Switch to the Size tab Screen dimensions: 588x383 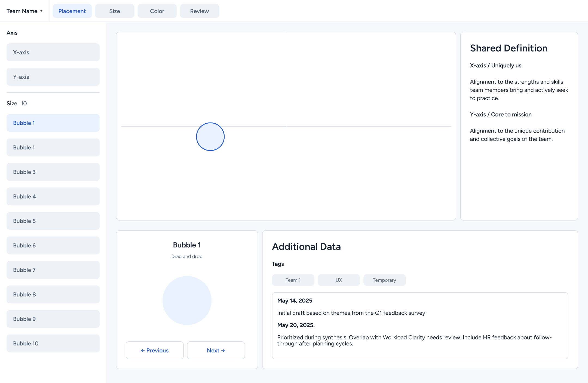tap(115, 11)
